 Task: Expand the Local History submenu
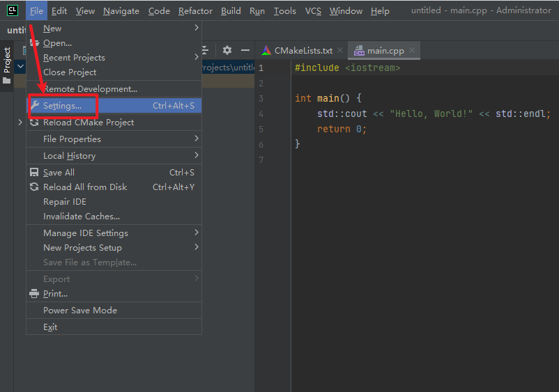coord(197,155)
